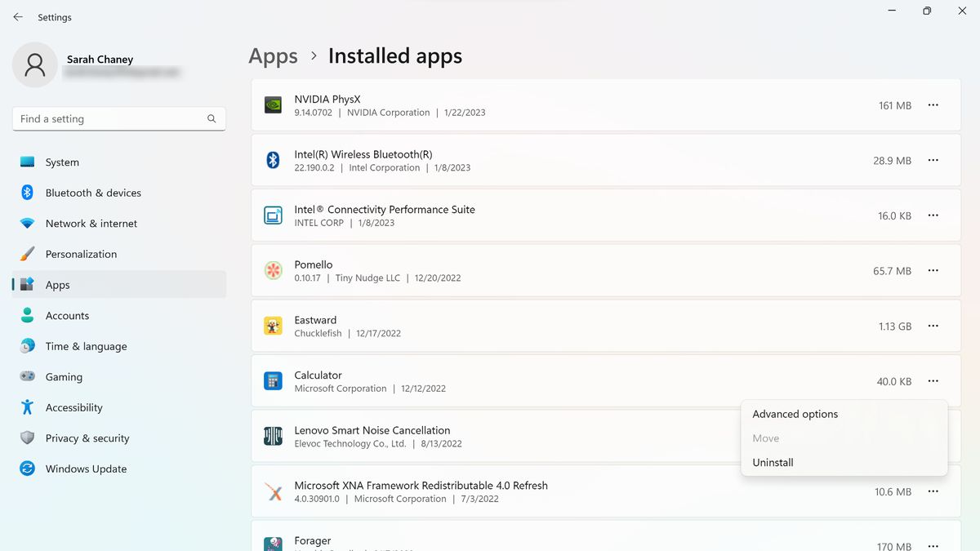The height and width of the screenshot is (551, 980).
Task: Select Advanced options in the context menu
Action: [x=795, y=414]
